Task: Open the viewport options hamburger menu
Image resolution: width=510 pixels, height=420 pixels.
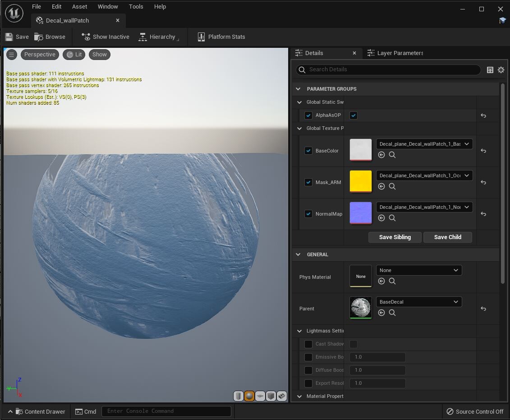Action: click(x=11, y=54)
